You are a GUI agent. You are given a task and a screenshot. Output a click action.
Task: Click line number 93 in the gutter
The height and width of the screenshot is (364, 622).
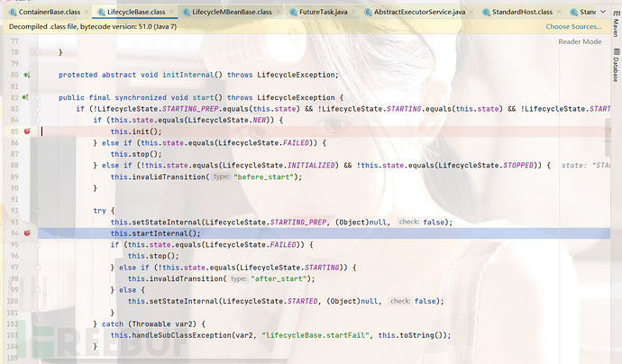(14, 222)
